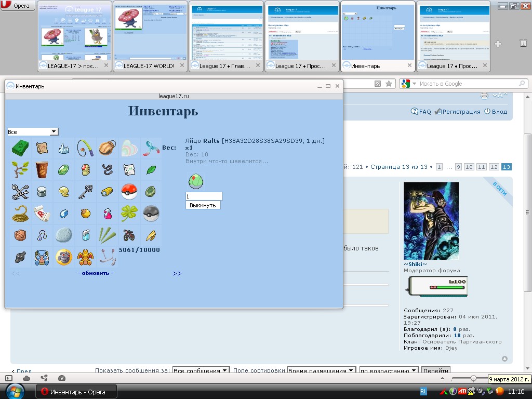Click the RSS feed icon in address bar
The height and width of the screenshot is (399, 532).
click(377, 84)
